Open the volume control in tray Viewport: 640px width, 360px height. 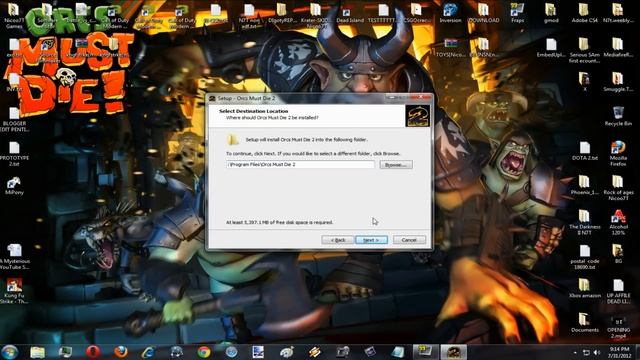click(597, 352)
